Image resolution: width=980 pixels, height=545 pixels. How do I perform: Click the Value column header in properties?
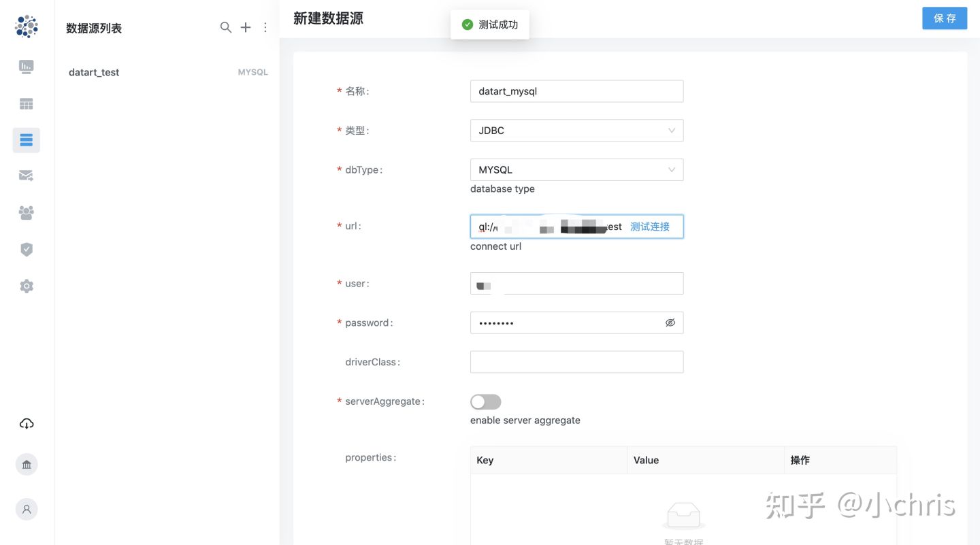tap(705, 460)
